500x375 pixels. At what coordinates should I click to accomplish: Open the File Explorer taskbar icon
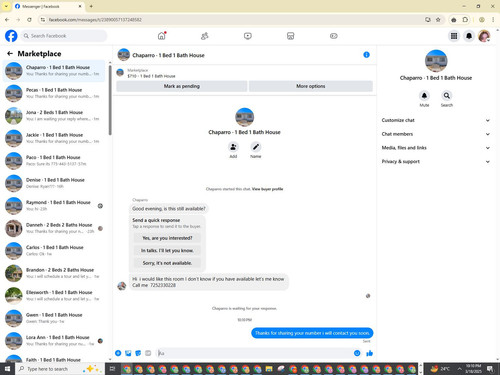[x=269, y=369]
